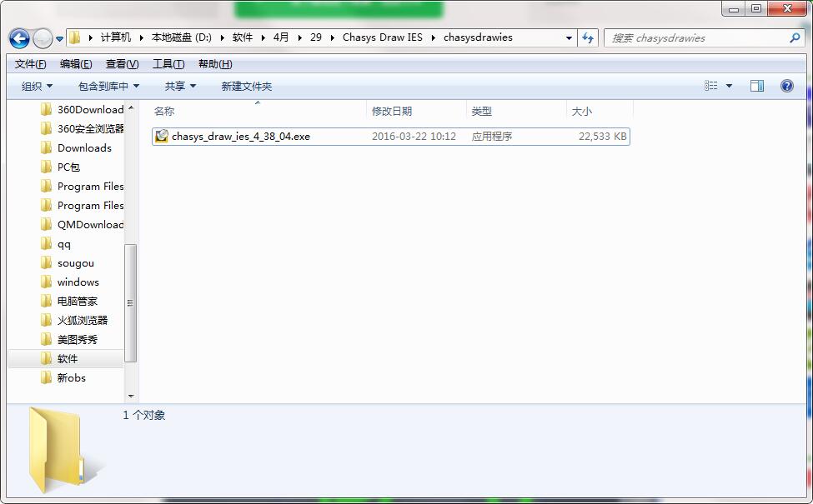
Task: Sort by 修改日期 column header
Action: [x=391, y=111]
